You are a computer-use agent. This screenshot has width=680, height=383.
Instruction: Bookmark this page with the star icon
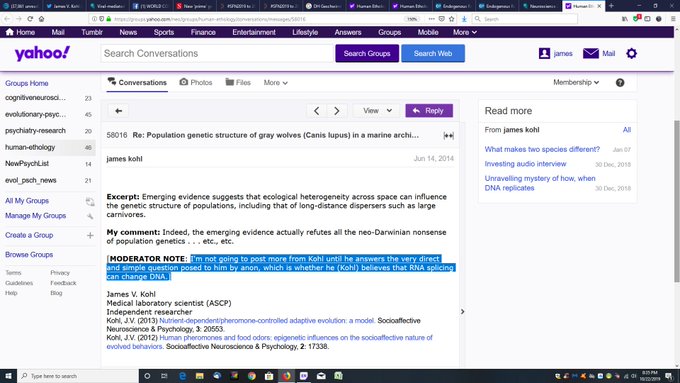click(451, 19)
